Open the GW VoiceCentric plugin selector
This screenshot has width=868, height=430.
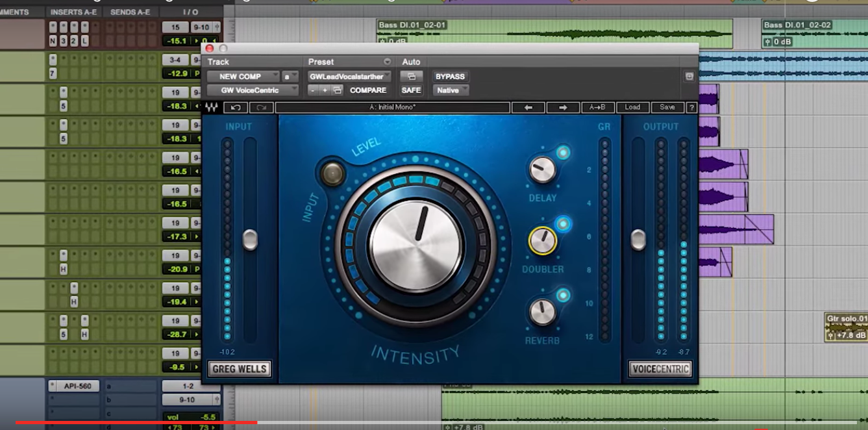[x=253, y=90]
